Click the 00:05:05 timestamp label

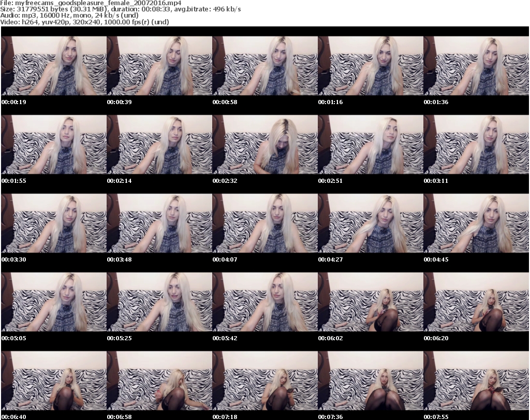14,338
